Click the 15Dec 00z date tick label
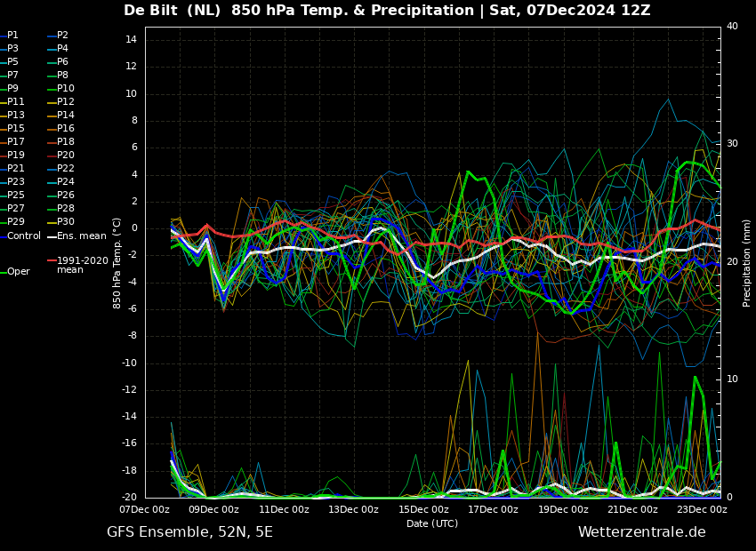 pos(423,510)
